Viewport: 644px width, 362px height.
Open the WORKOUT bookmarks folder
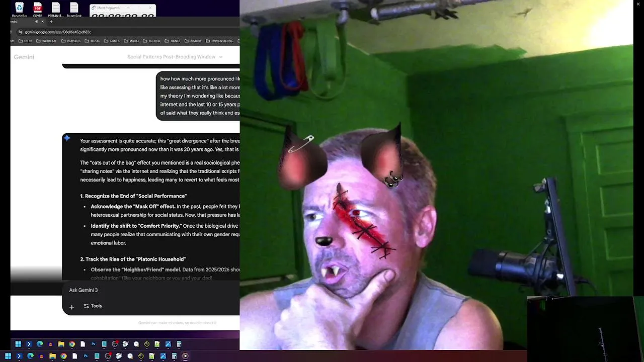[46, 41]
